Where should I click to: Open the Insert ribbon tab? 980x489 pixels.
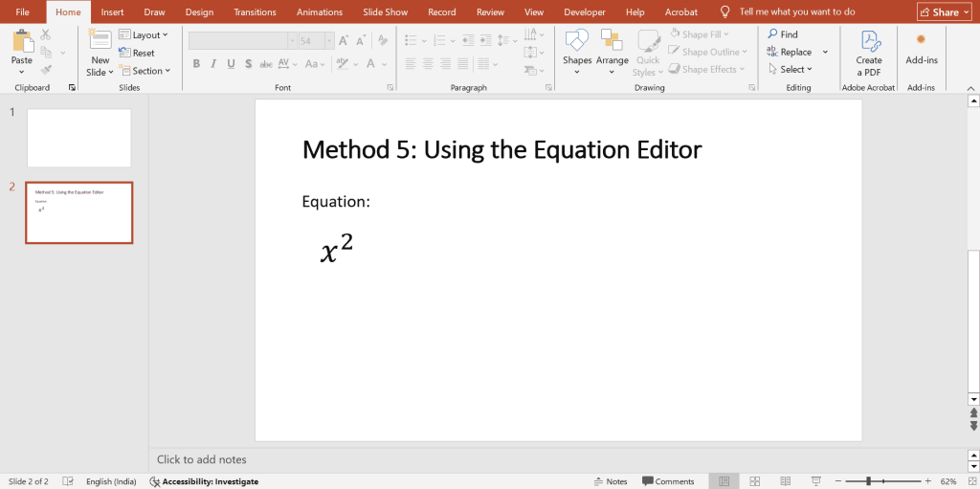pyautogui.click(x=112, y=12)
